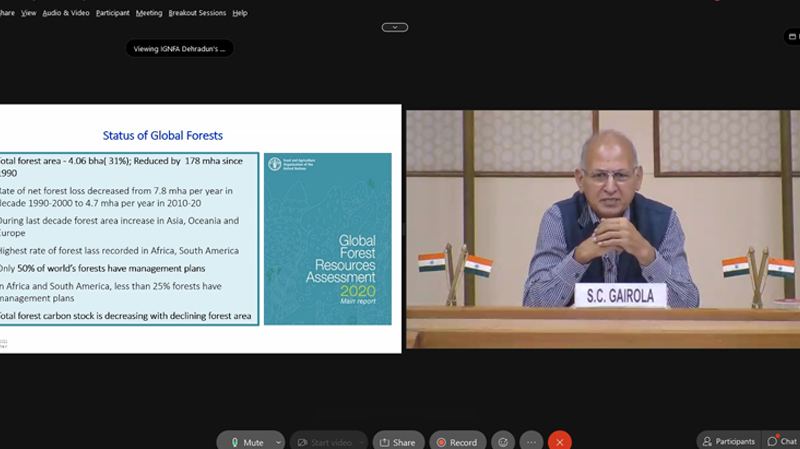Open the Help menu
800x449 pixels.
pos(240,13)
